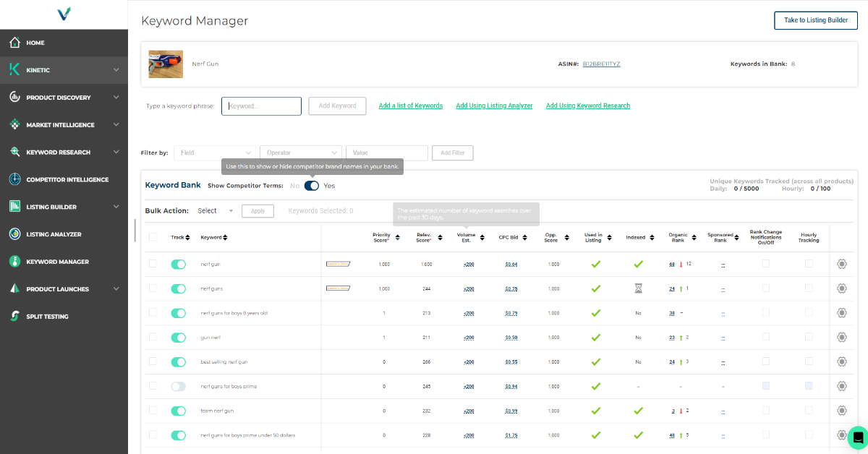The image size is (868, 454).
Task: Select checkbox for 'nerf gun' row
Action: [153, 264]
